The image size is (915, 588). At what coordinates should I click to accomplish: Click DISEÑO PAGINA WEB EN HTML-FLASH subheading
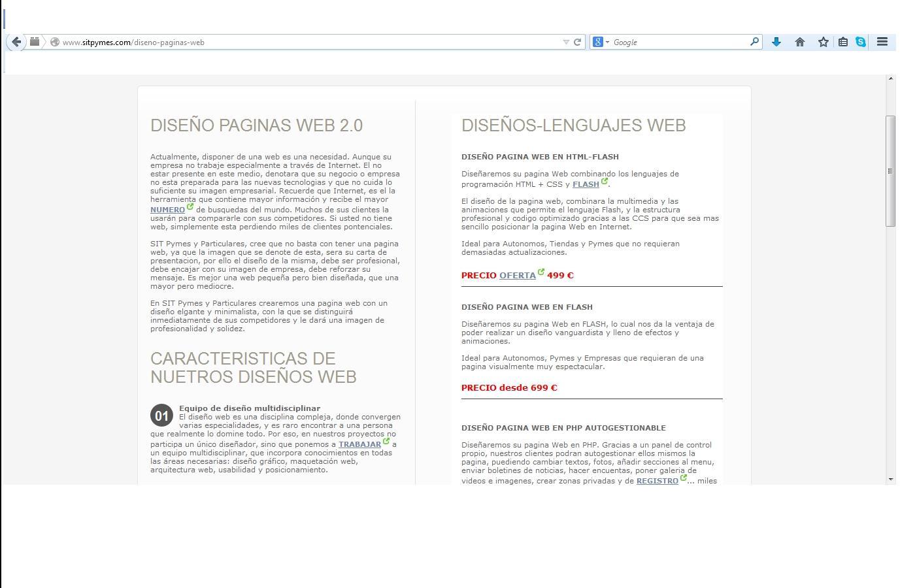540,157
